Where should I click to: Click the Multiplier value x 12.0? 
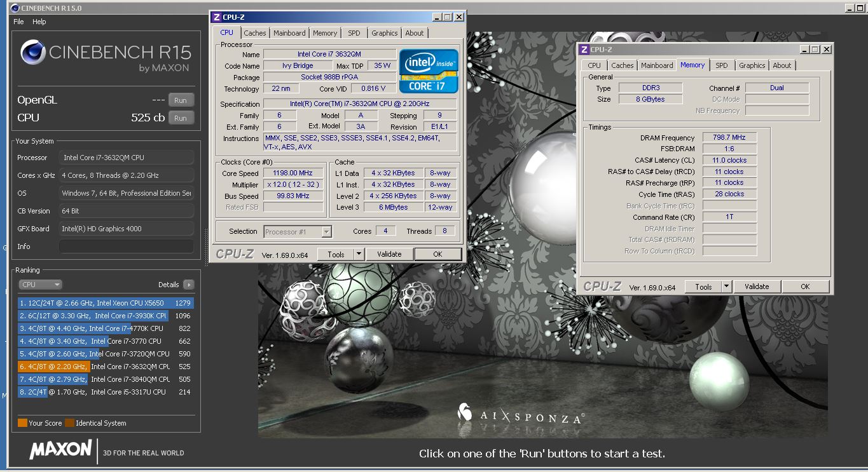coord(293,185)
